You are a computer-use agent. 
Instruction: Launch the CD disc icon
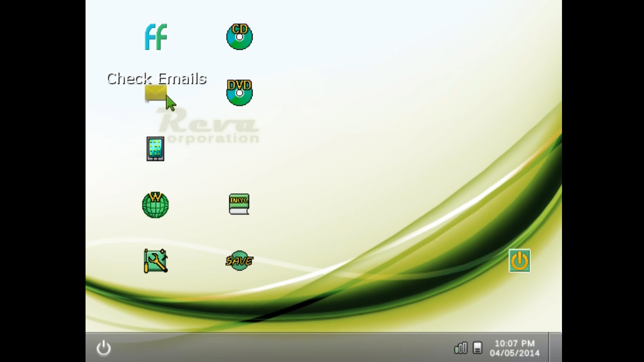click(x=239, y=37)
